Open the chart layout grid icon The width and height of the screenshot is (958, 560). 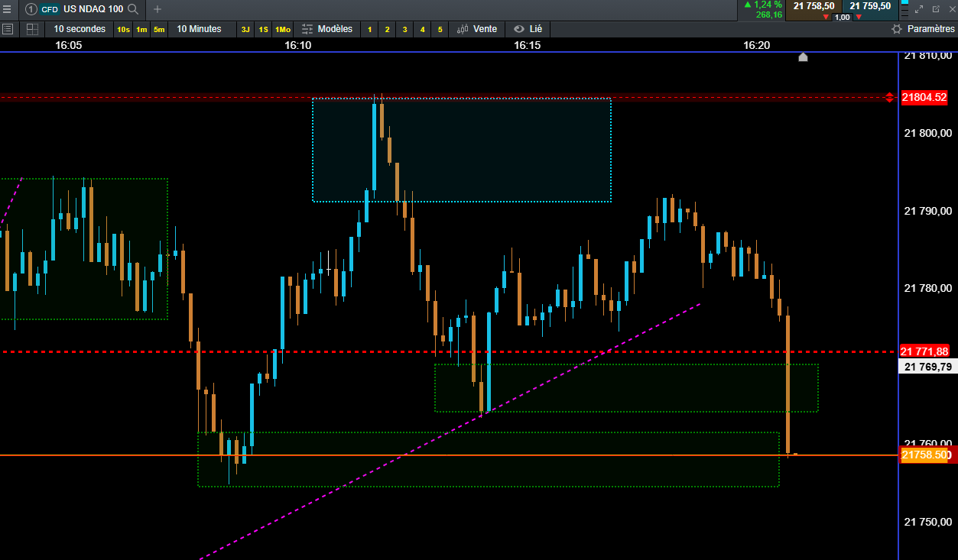[x=32, y=29]
